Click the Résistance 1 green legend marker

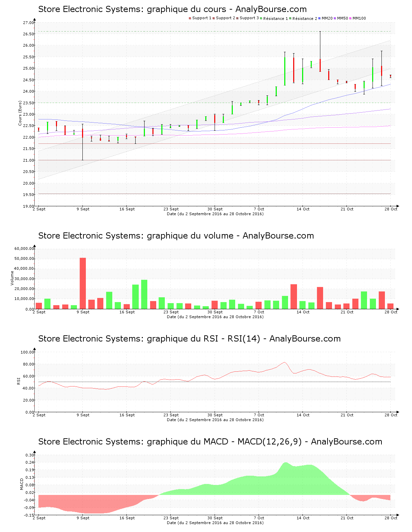[262, 18]
